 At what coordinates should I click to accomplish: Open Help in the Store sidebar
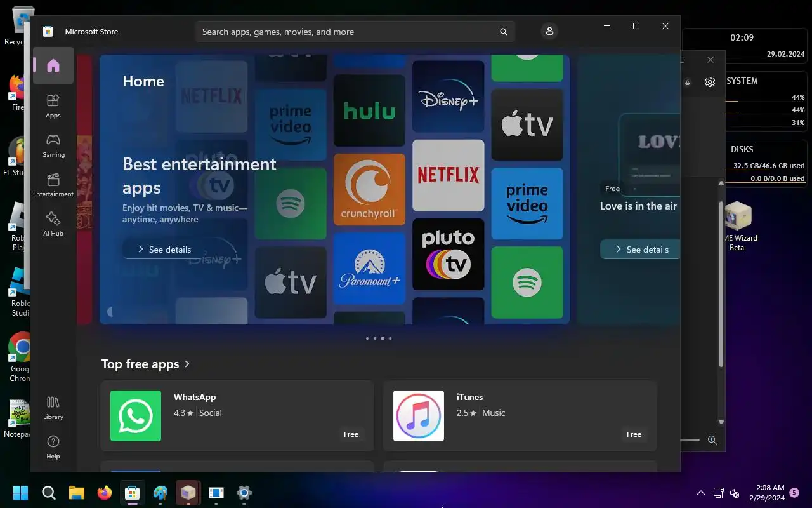(x=53, y=446)
